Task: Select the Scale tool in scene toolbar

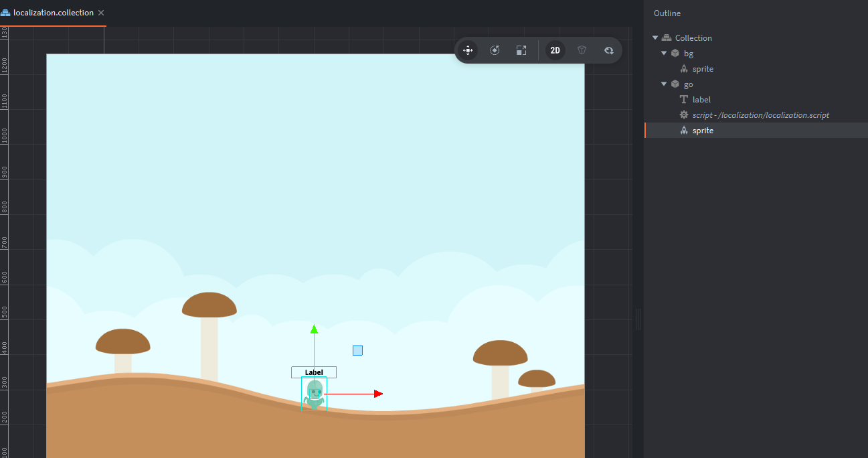Action: click(521, 50)
